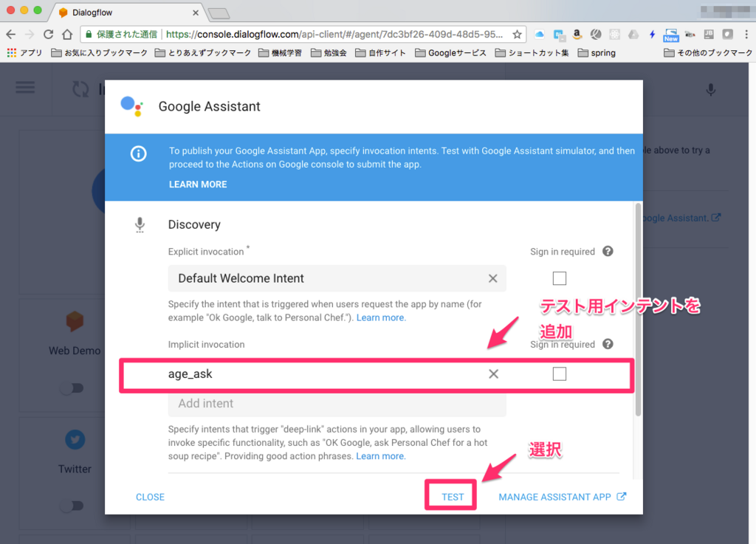
Task: Open MANAGE ASSISTANT APP link
Action: 562,497
